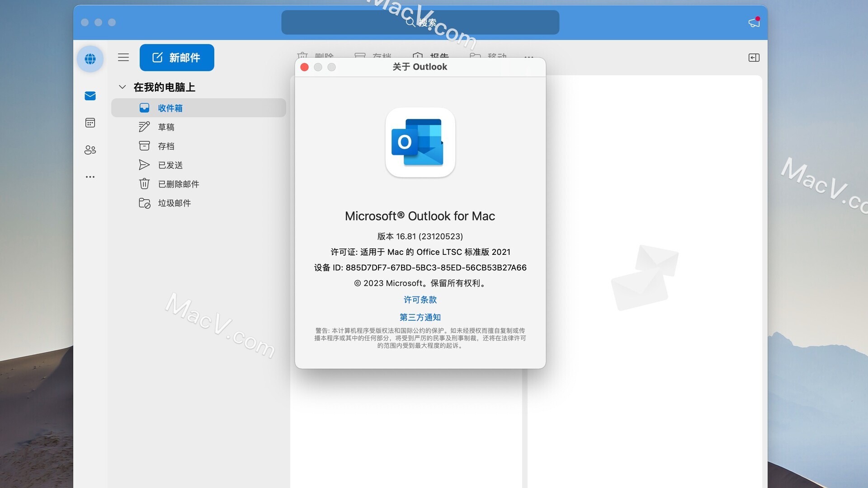Click the trash can icon for deleted mail
Viewport: 868px width, 488px height.
(144, 184)
